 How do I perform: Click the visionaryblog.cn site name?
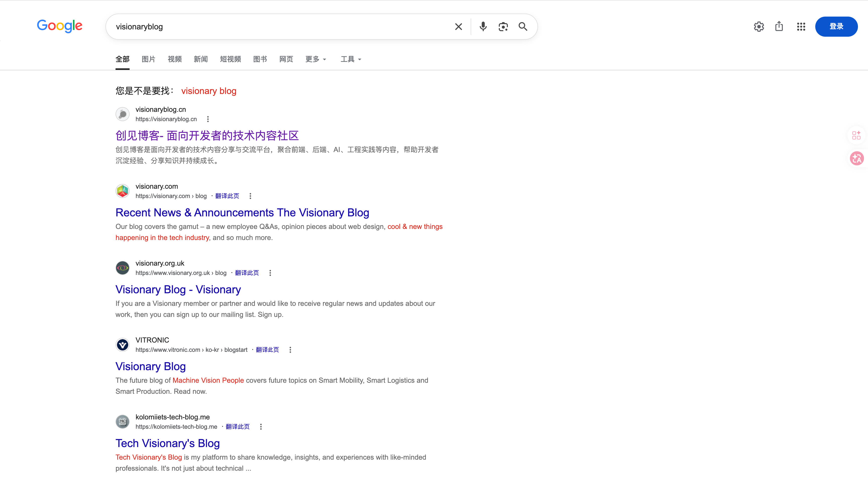click(x=161, y=110)
